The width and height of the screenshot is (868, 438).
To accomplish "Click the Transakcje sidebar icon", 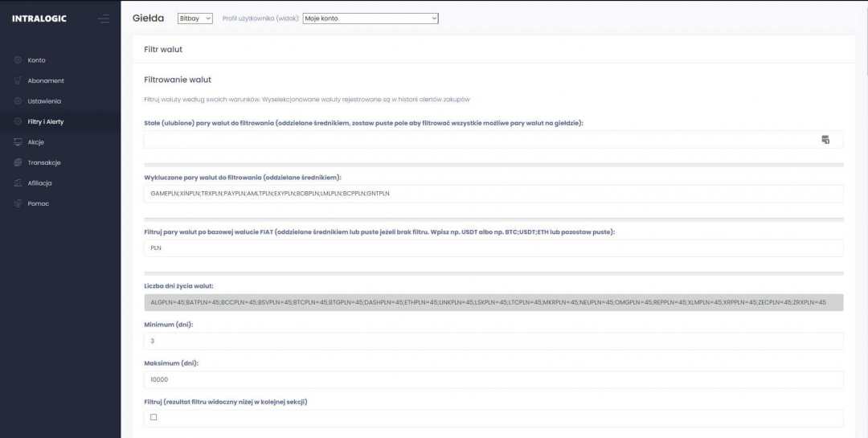I will (18, 162).
